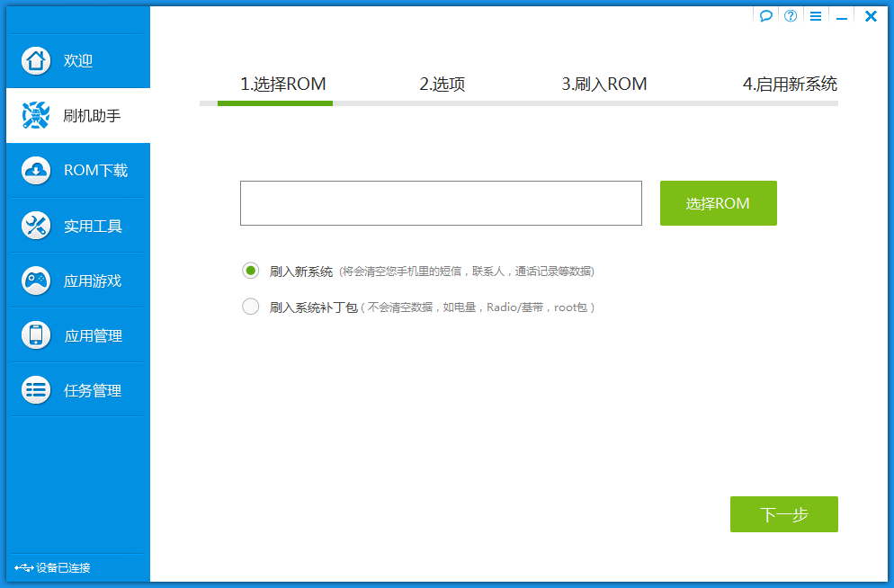Open the hamburger menu at top right
This screenshot has width=894, height=588.
click(x=815, y=15)
